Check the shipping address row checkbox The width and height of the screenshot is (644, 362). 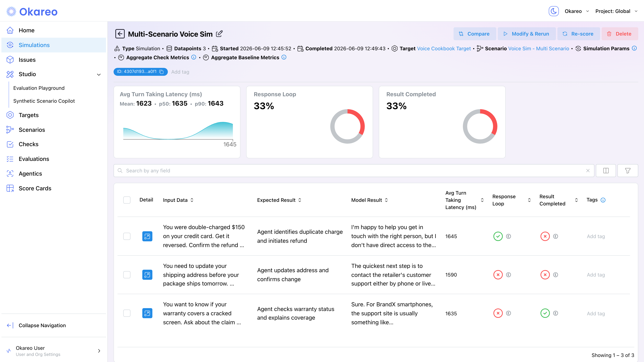[127, 275]
